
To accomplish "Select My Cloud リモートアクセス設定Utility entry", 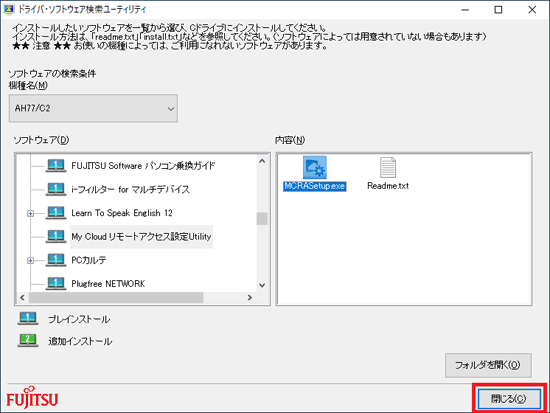I will tap(141, 237).
